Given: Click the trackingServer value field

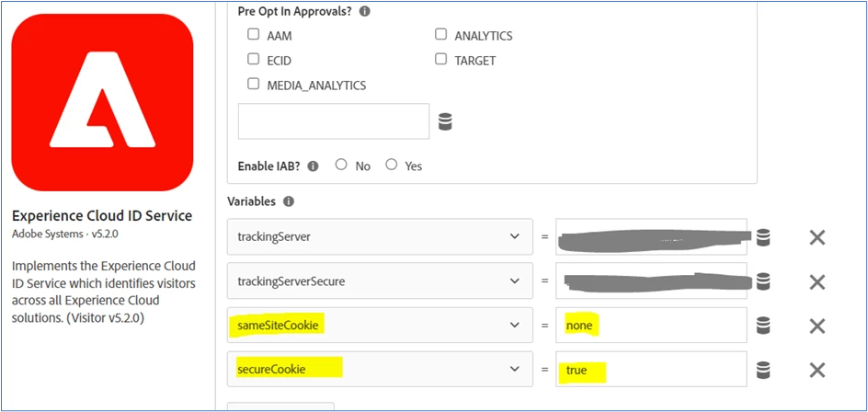Looking at the screenshot, I should pos(652,236).
